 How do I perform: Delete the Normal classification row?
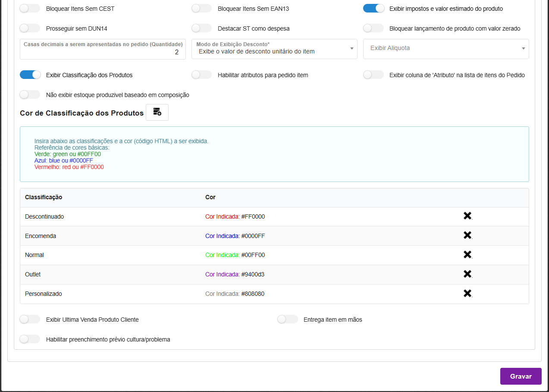point(467,255)
